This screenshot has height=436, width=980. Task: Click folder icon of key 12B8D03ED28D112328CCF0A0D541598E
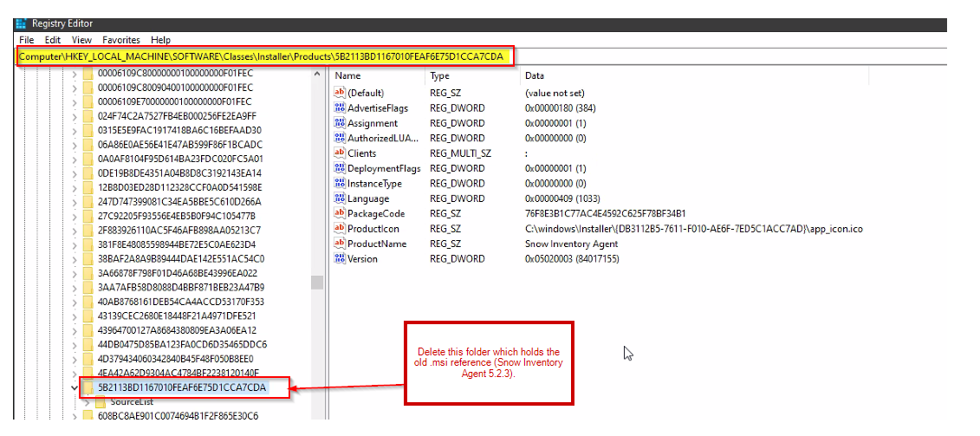pyautogui.click(x=88, y=187)
